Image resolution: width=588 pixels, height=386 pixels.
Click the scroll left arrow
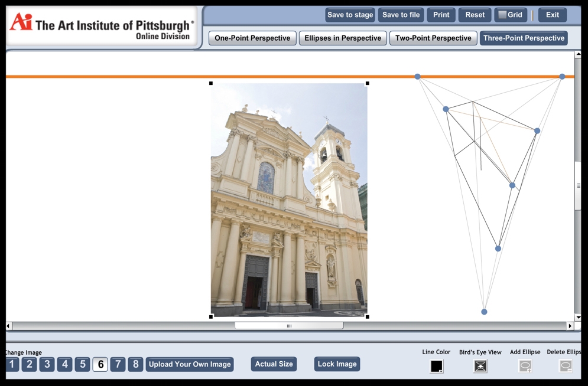8,326
